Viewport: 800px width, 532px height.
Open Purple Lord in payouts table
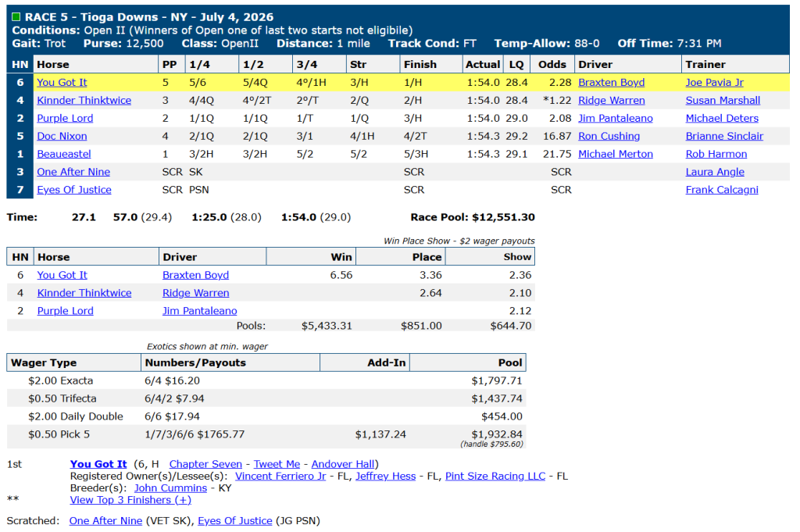[x=66, y=311]
